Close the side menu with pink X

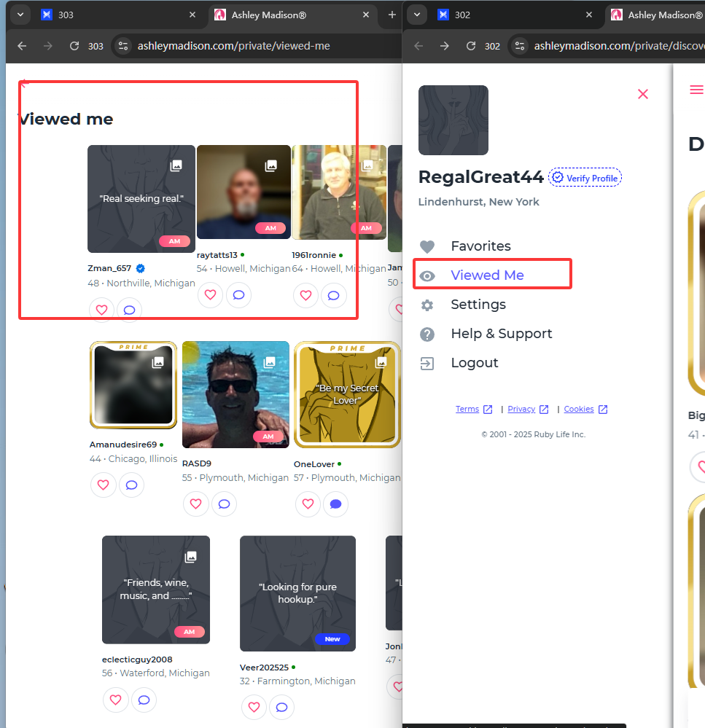(x=642, y=94)
